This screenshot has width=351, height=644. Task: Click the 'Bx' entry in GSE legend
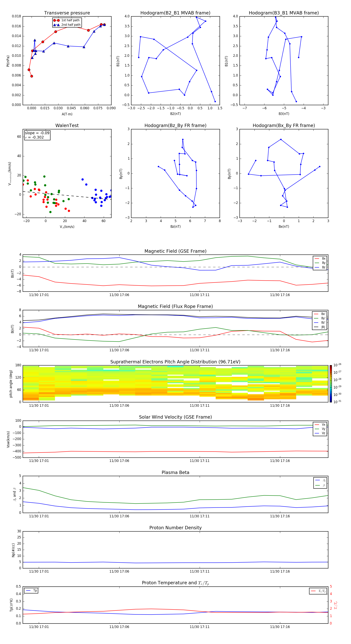[320, 259]
